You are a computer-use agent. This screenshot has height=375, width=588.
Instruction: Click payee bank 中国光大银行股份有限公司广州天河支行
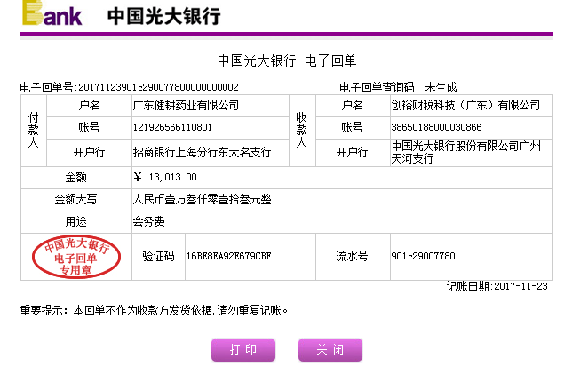(466, 152)
